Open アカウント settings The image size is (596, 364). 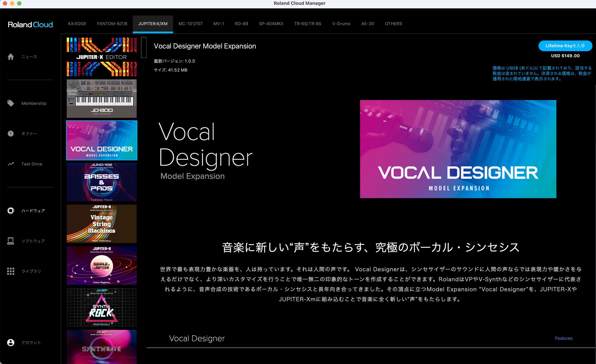[x=31, y=343]
